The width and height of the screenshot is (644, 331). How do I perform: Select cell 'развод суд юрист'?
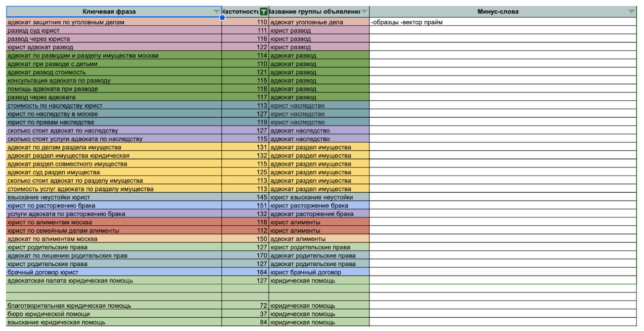coord(114,31)
